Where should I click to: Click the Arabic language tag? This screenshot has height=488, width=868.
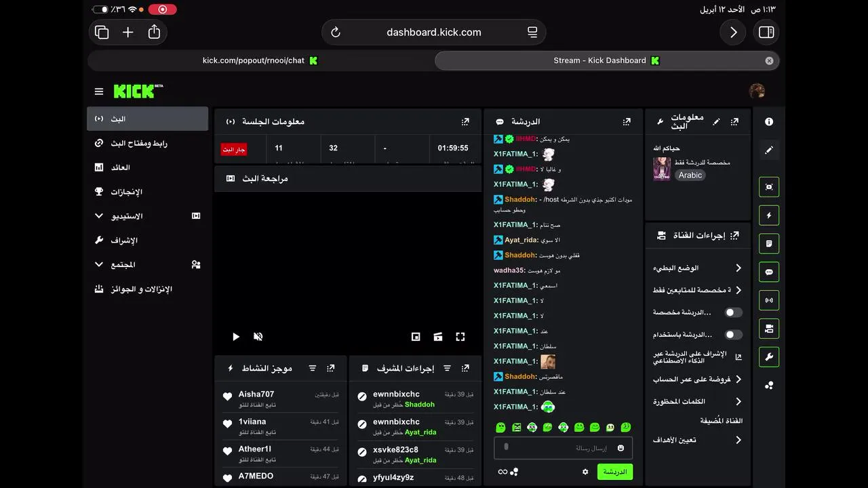[x=690, y=175]
